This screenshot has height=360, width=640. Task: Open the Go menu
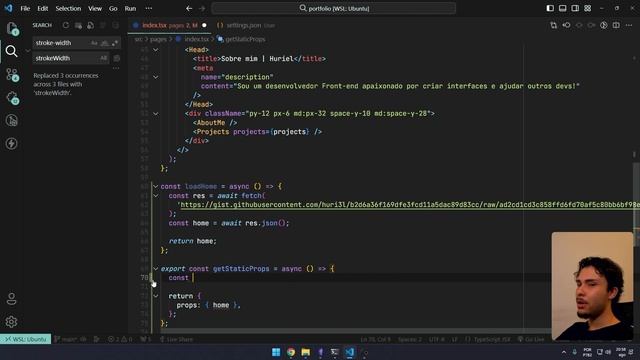pos(113,8)
